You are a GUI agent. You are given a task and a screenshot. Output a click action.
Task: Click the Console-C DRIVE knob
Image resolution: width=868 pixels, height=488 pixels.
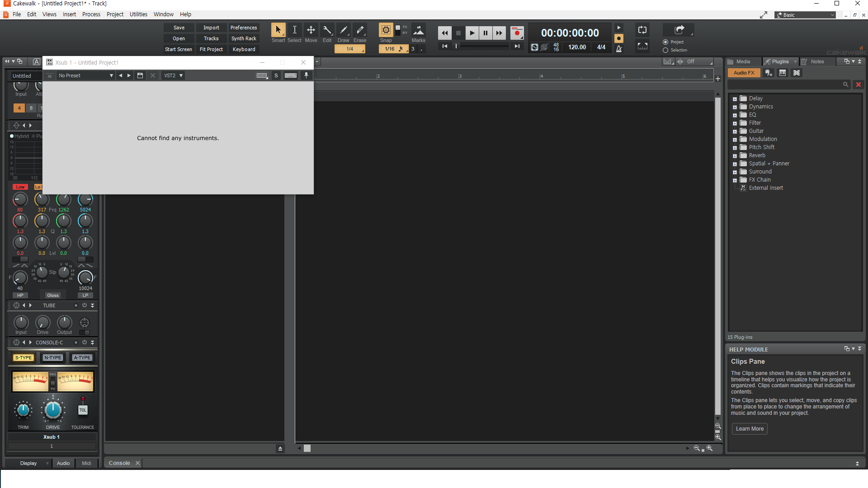click(53, 410)
